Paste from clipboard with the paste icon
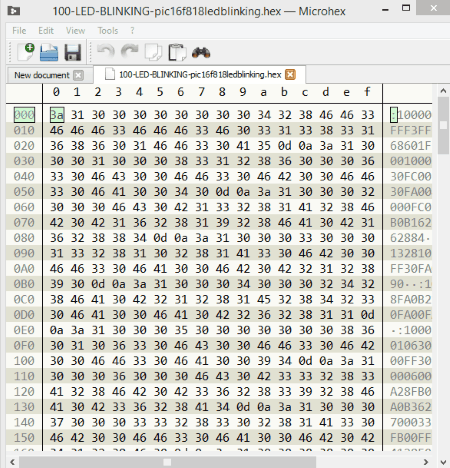Viewport: 450px width, 468px height. 177,52
